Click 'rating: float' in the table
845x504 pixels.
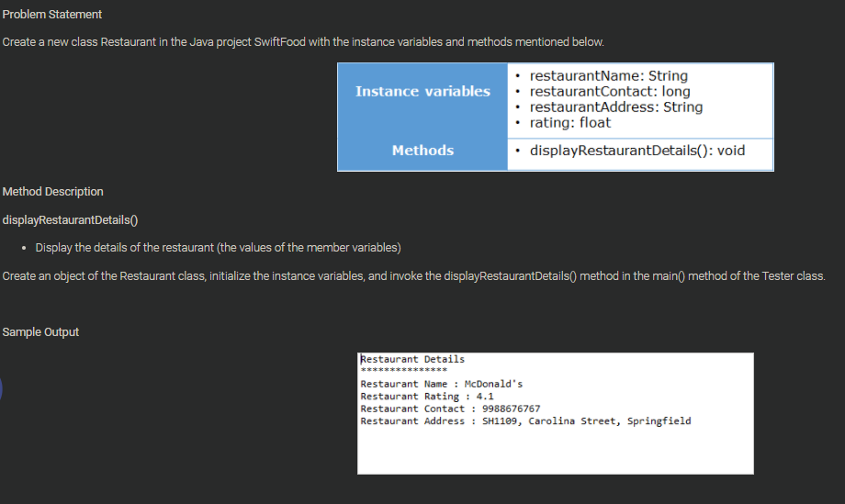[570, 123]
